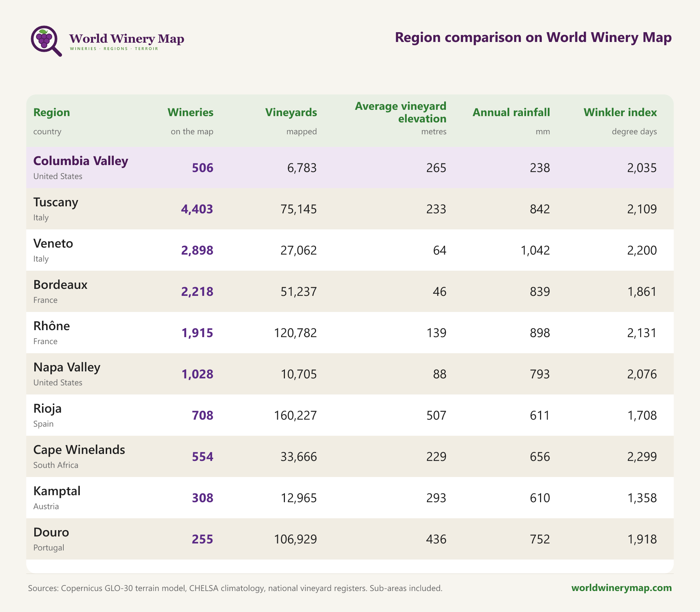Click the Tuscany region name
This screenshot has width=700, height=612.
tap(56, 202)
